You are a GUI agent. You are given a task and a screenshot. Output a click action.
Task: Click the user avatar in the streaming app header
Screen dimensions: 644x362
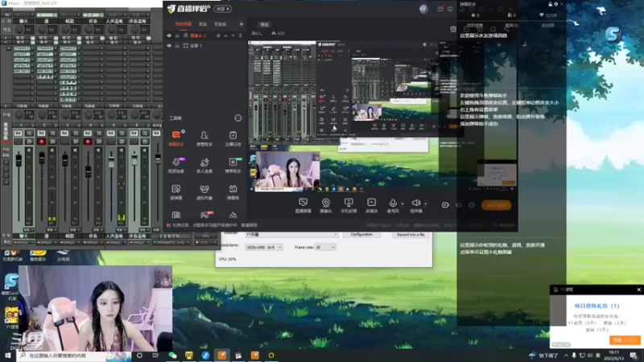(424, 9)
